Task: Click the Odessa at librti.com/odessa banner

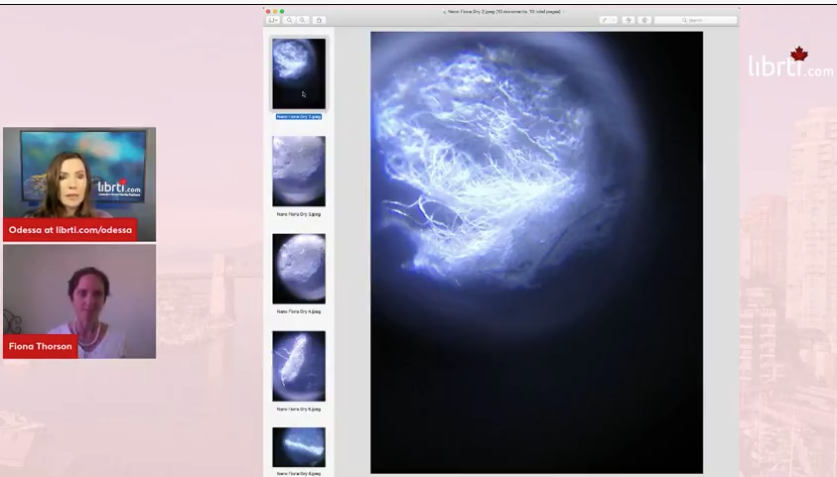Action: point(70,230)
